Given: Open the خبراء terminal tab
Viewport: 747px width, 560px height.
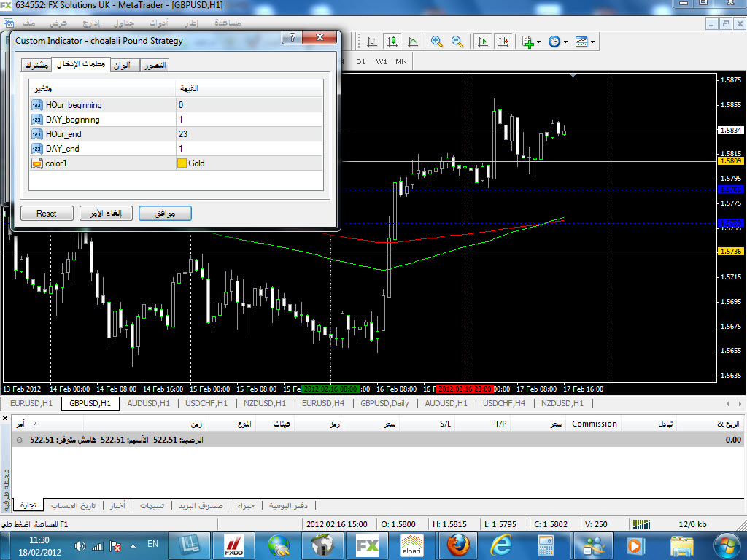Looking at the screenshot, I should (x=246, y=506).
